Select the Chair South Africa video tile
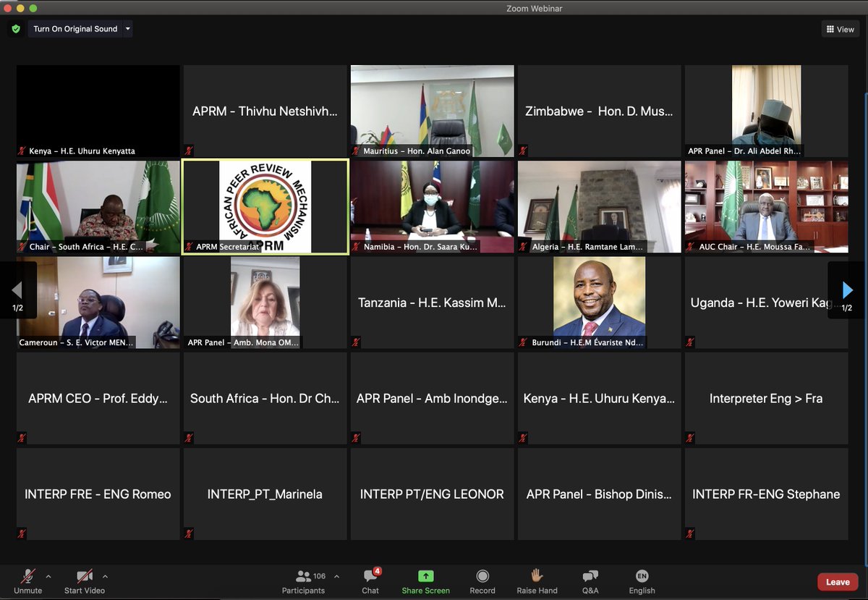 point(98,207)
